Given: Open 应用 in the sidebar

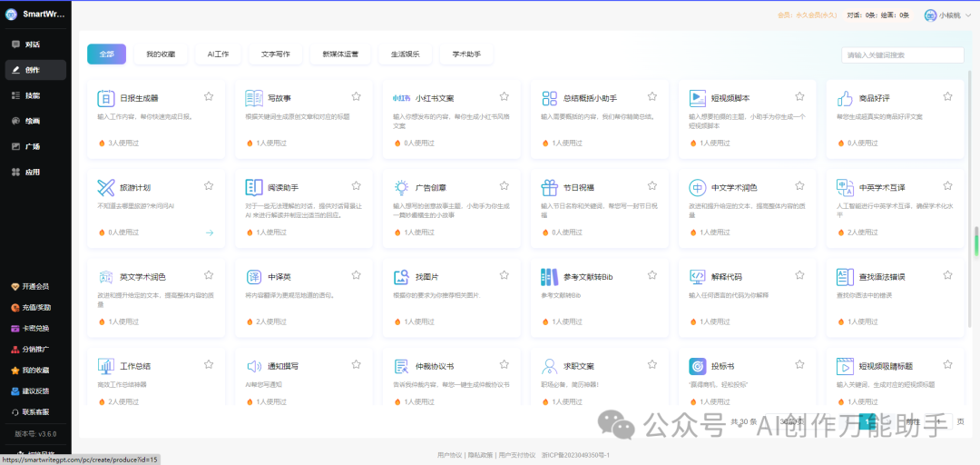Looking at the screenshot, I should point(35,173).
